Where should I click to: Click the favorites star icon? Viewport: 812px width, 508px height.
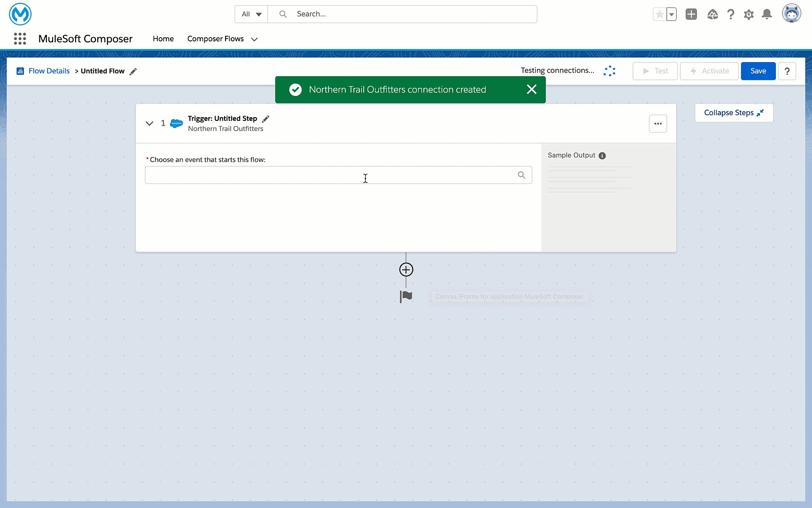tap(660, 14)
